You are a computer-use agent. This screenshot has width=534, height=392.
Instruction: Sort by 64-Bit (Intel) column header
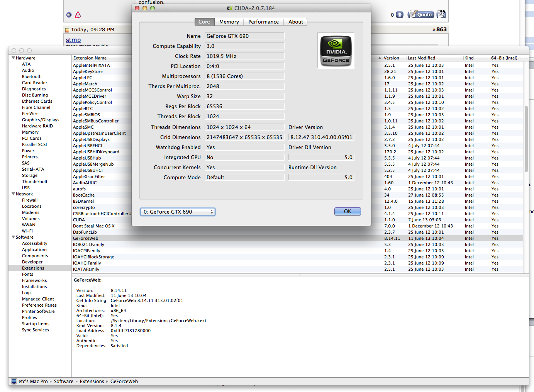(506, 58)
